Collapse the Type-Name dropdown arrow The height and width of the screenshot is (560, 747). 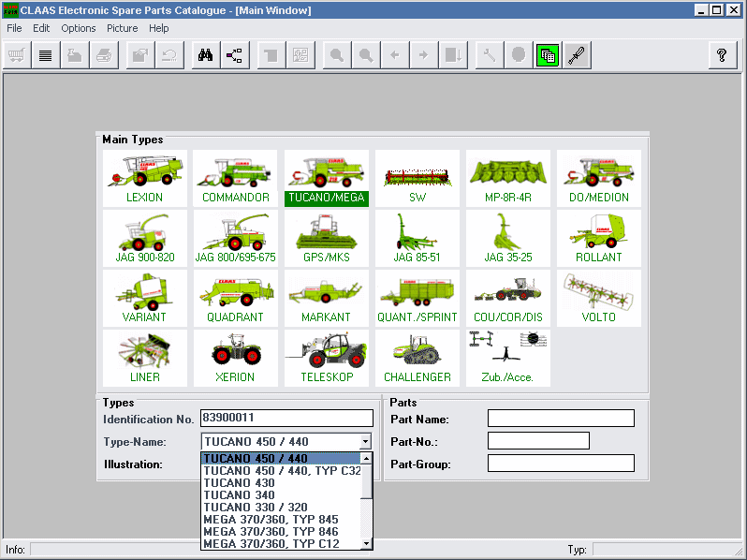[365, 442]
